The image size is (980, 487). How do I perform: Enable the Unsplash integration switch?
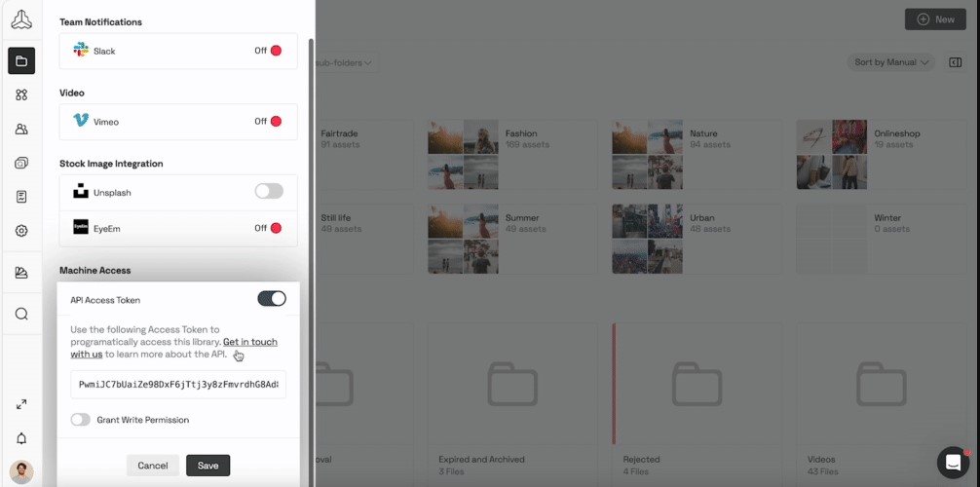pos(269,191)
